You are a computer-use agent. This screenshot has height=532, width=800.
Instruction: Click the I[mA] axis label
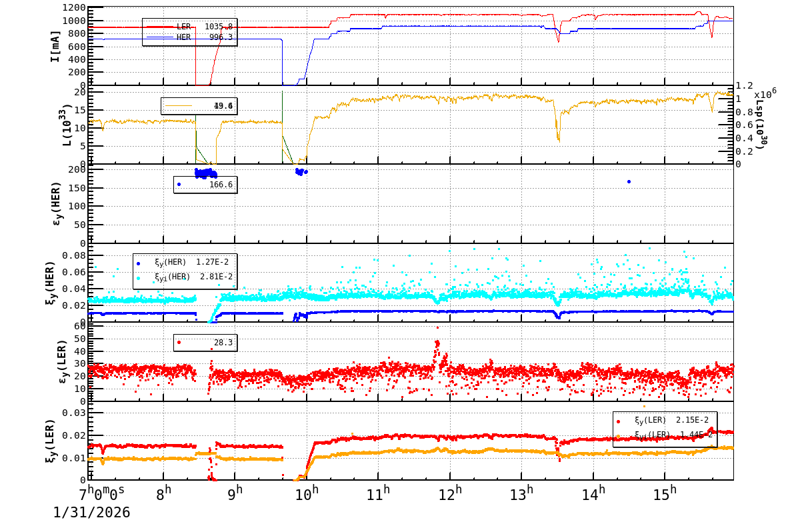[56, 45]
